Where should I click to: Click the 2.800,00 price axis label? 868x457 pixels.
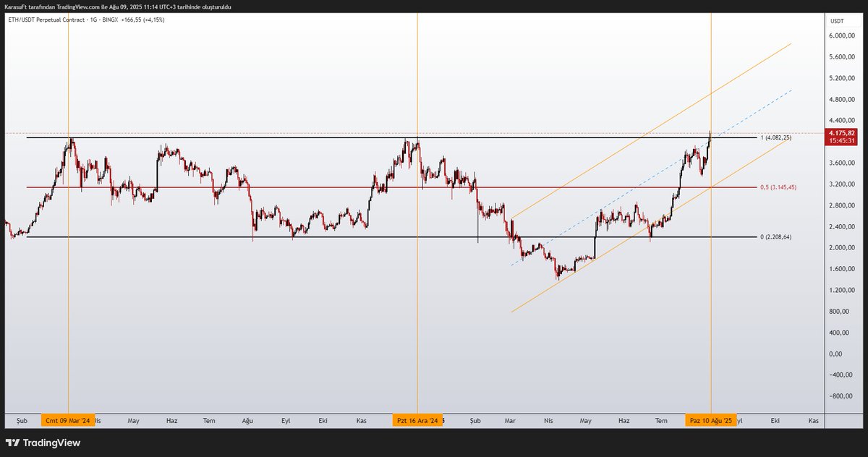click(842, 205)
